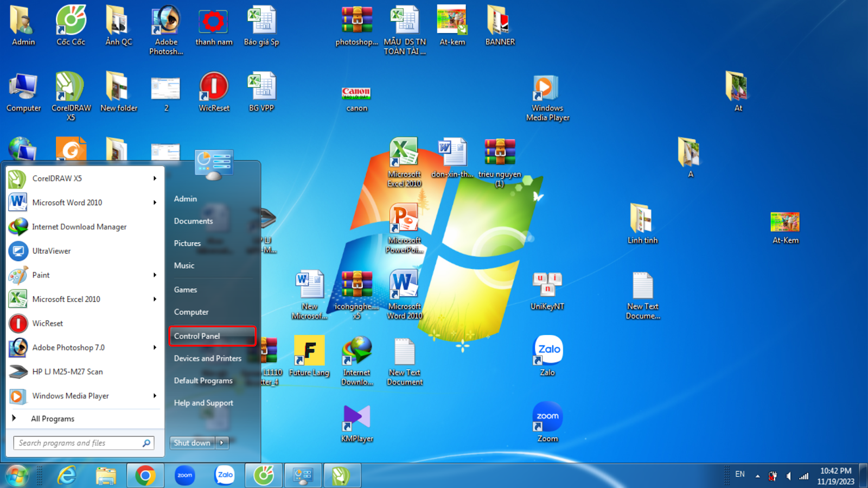Screen dimensions: 868x488
Task: Open Windows Explorer from taskbar
Action: pos(106,476)
